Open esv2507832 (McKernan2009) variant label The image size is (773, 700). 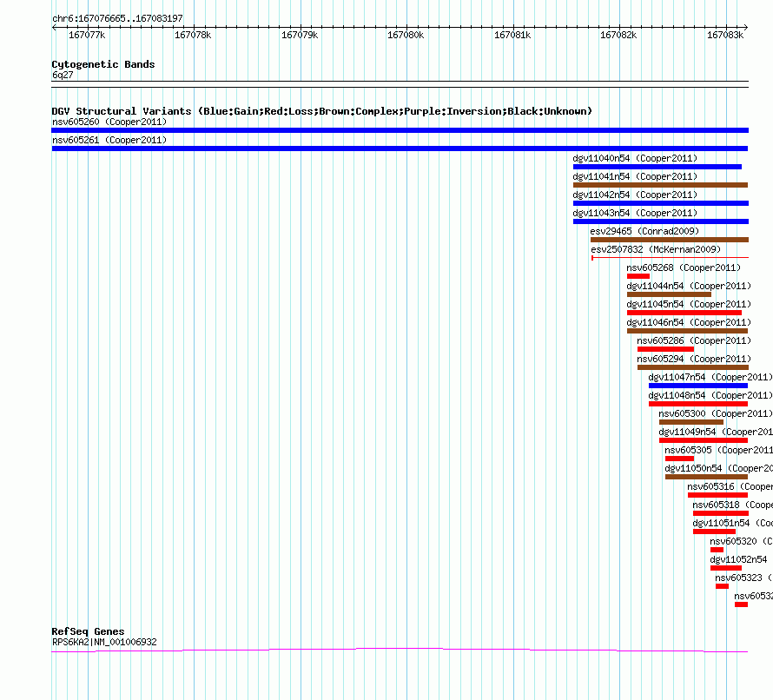(x=656, y=249)
